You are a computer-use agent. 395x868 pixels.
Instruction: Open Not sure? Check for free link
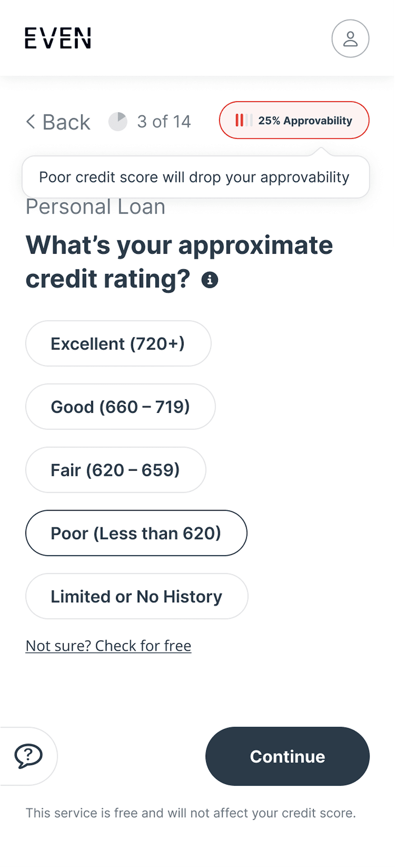tap(108, 646)
